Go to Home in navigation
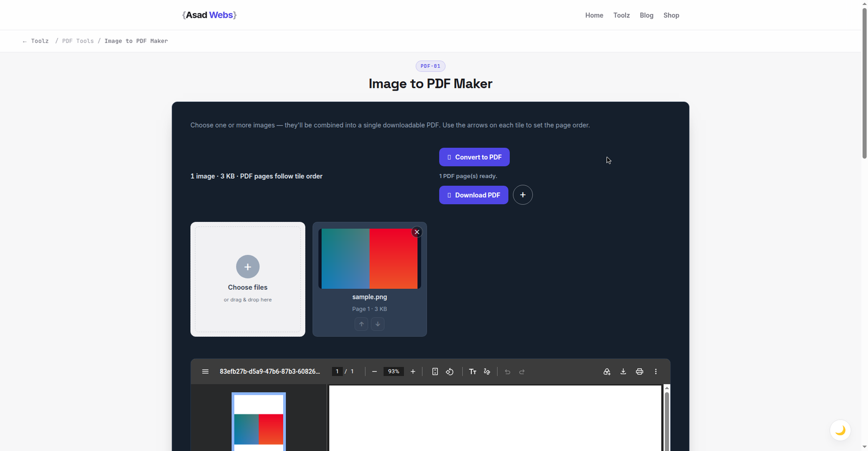 coord(594,15)
